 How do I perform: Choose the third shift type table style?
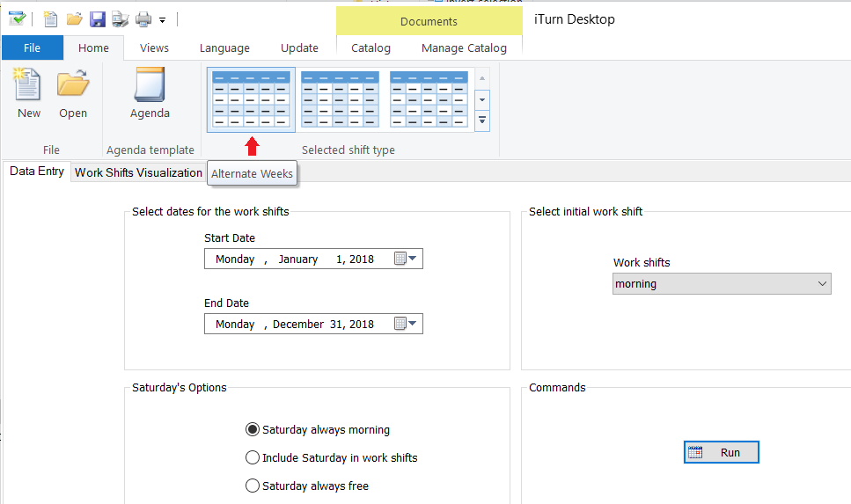[x=429, y=99]
